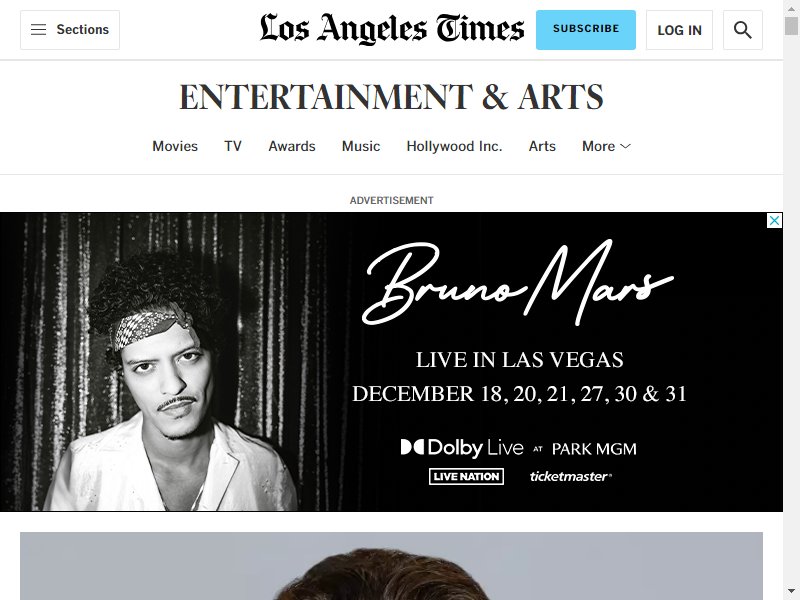Click the Entertainment & Arts heading
The height and width of the screenshot is (600, 800).
click(x=391, y=96)
